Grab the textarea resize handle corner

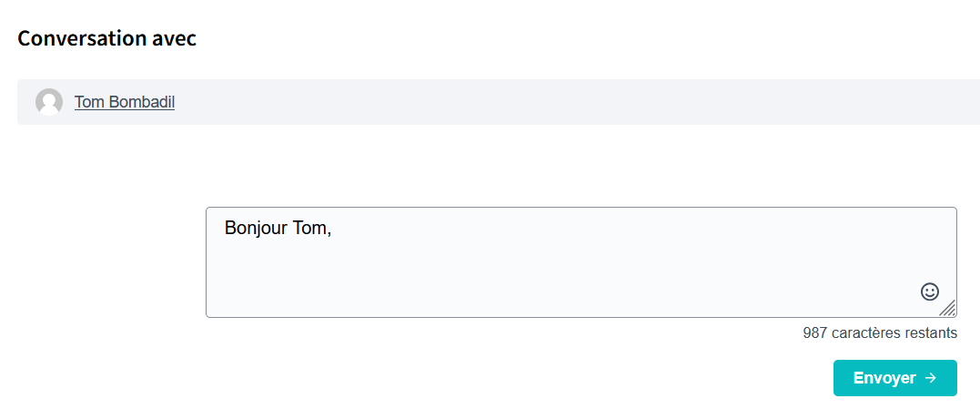[x=948, y=309]
